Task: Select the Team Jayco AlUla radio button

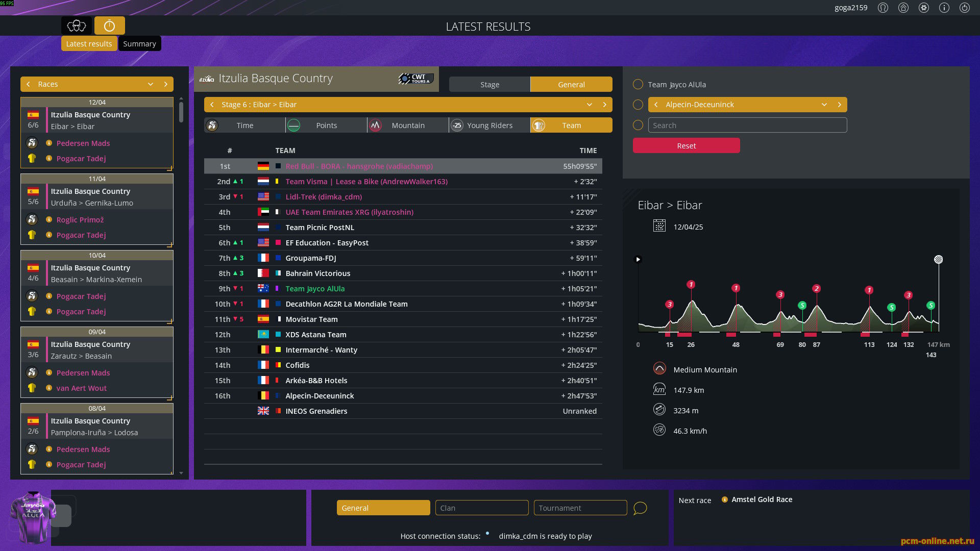Action: 638,84
